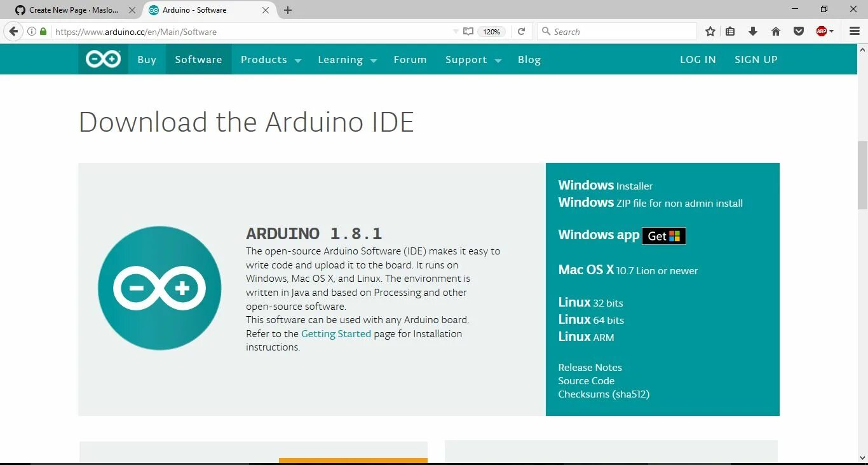868x465 pixels.
Task: Click the Download the Arduino IDE heading
Action: [x=246, y=121]
